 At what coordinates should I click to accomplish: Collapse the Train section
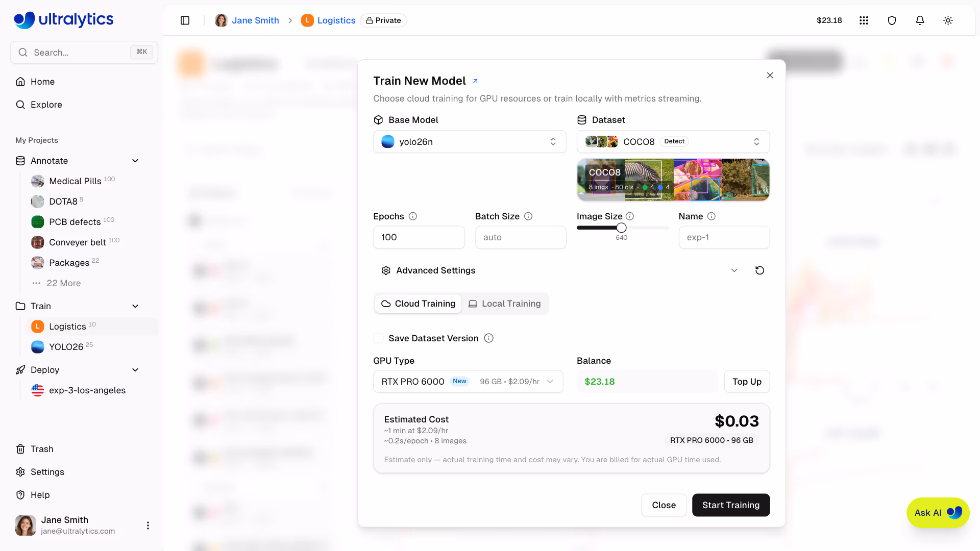(x=135, y=306)
